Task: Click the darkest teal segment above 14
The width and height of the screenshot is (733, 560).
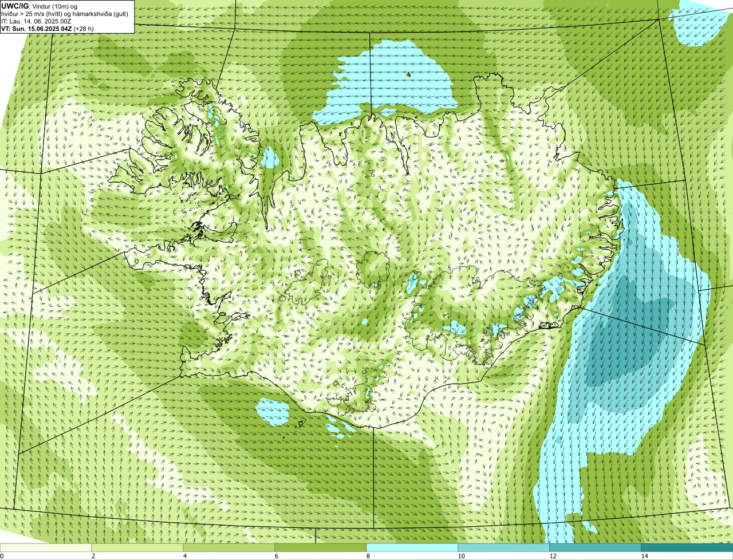Action: click(x=687, y=547)
